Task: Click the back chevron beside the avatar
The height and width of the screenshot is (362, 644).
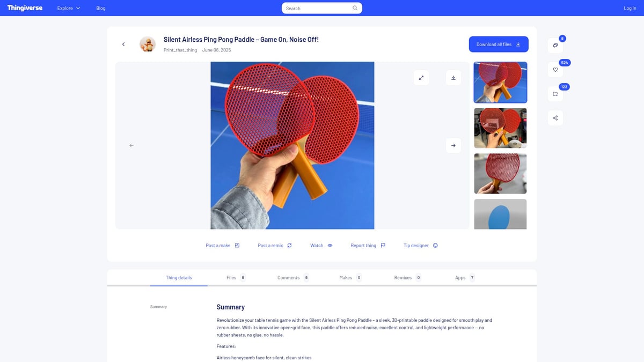Action: point(123,45)
